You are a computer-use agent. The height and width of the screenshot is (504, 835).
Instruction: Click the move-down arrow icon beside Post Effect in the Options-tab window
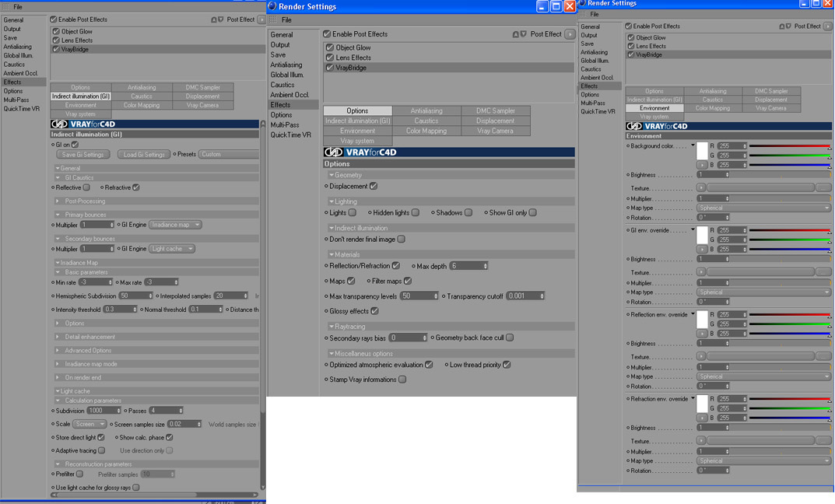click(524, 34)
